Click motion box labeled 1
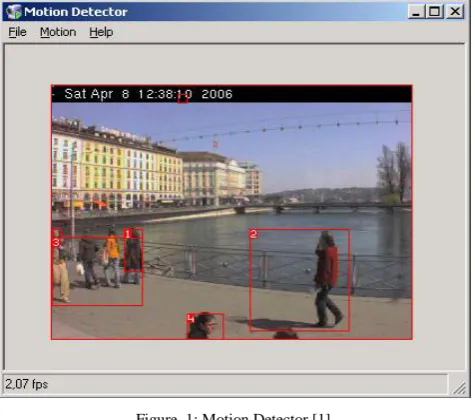 [134, 250]
